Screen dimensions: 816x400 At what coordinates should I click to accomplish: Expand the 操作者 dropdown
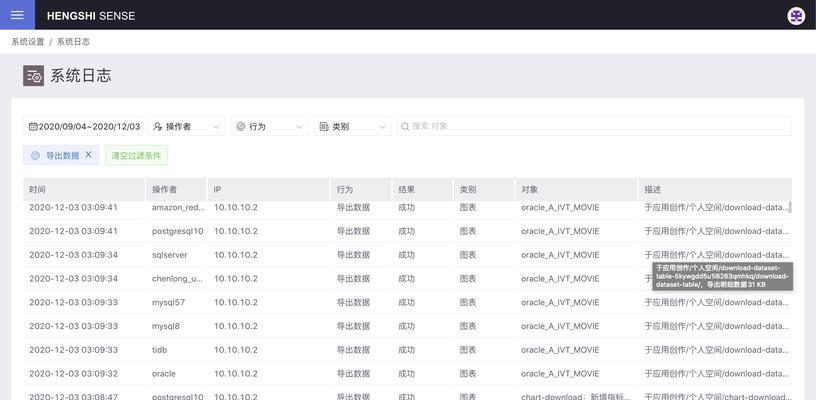(215, 127)
